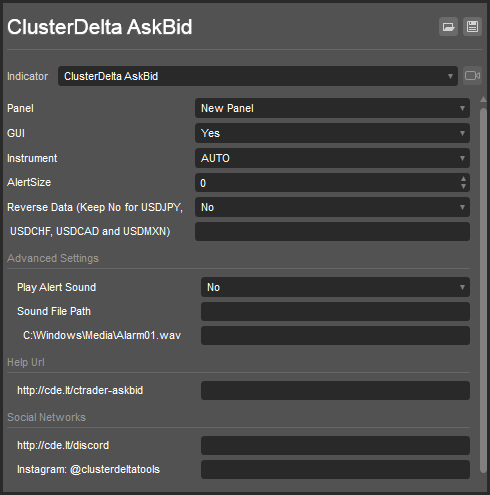Screen dimensions: 490x495
Task: Decrease AlertSize with the down arrow
Action: [463, 187]
